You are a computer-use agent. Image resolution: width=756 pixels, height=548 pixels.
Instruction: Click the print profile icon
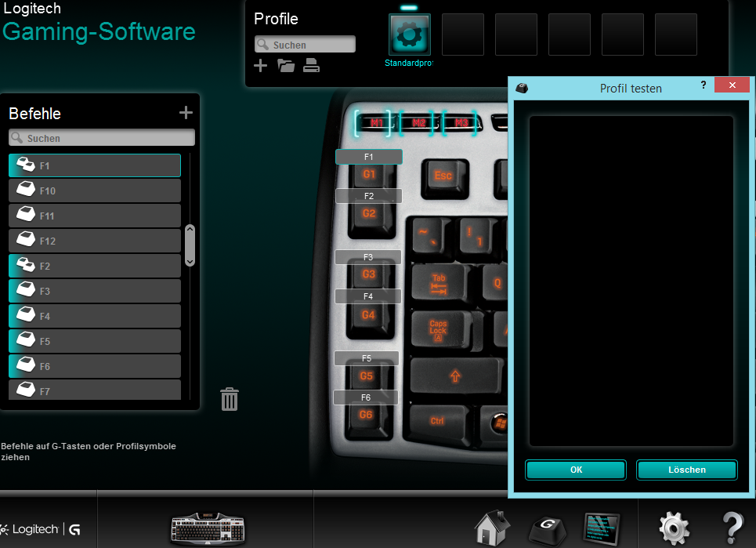(x=311, y=66)
